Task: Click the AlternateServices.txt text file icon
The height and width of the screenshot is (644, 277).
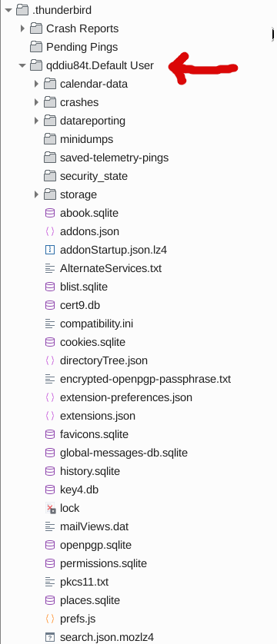Action: [x=50, y=268]
